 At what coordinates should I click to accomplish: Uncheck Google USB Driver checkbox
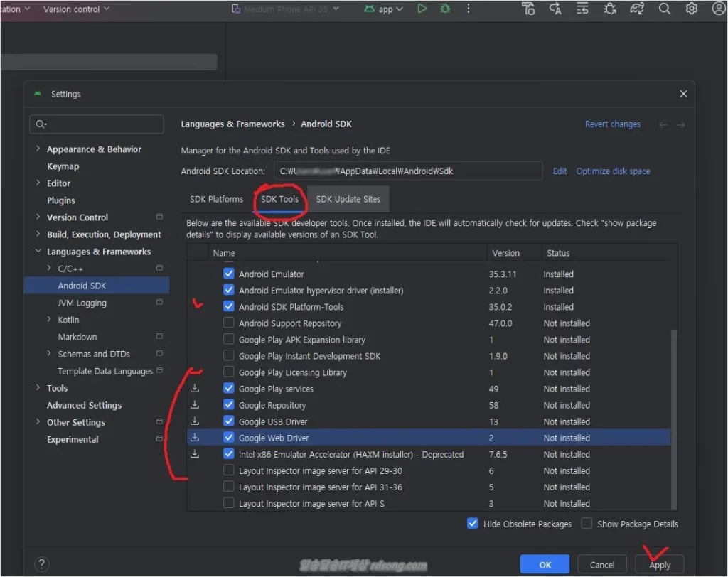[x=229, y=421]
